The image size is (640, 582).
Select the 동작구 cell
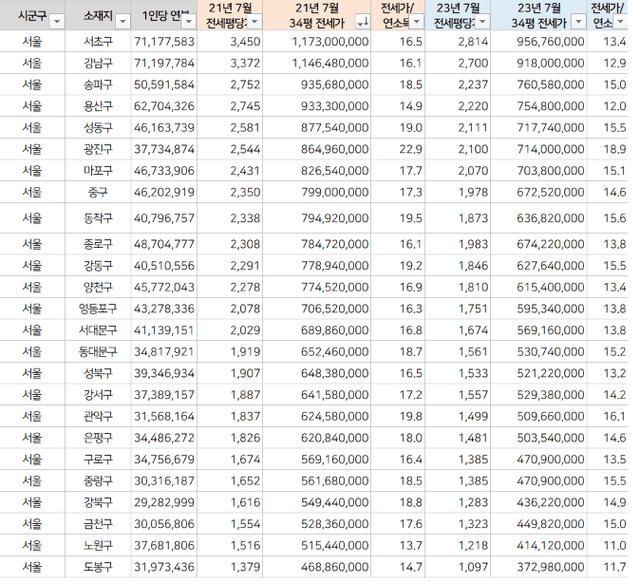[98, 218]
